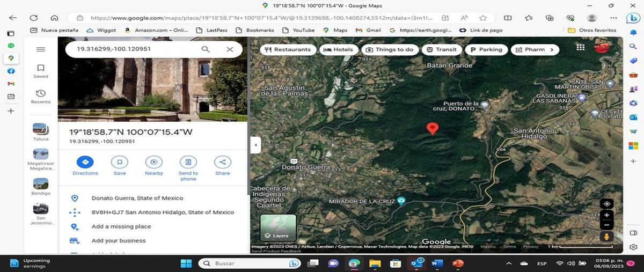Select the Parking chip
The image size is (644, 272).
tap(486, 49)
